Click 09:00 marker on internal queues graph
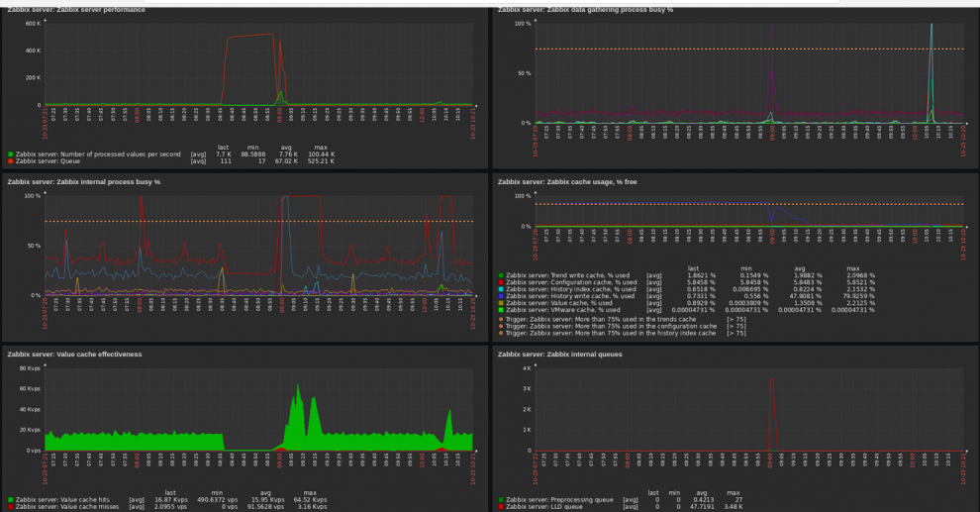Viewport: 980px width, 512px height. coord(772,461)
